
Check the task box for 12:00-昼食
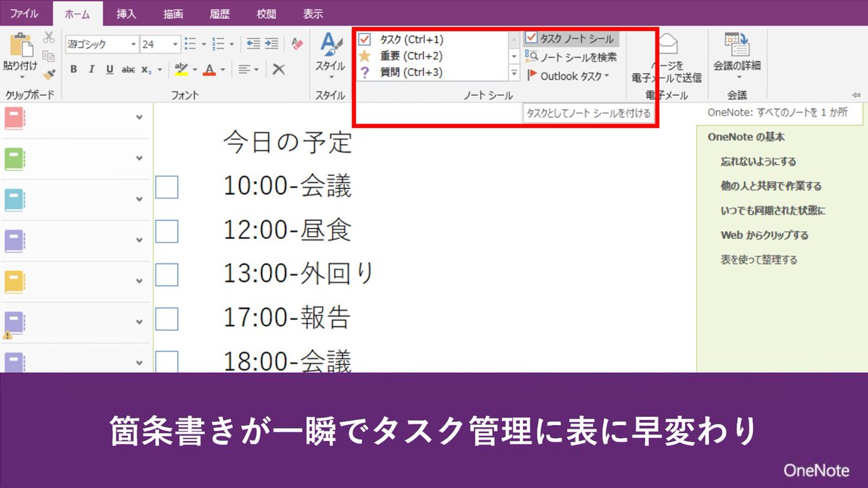pyautogui.click(x=167, y=232)
